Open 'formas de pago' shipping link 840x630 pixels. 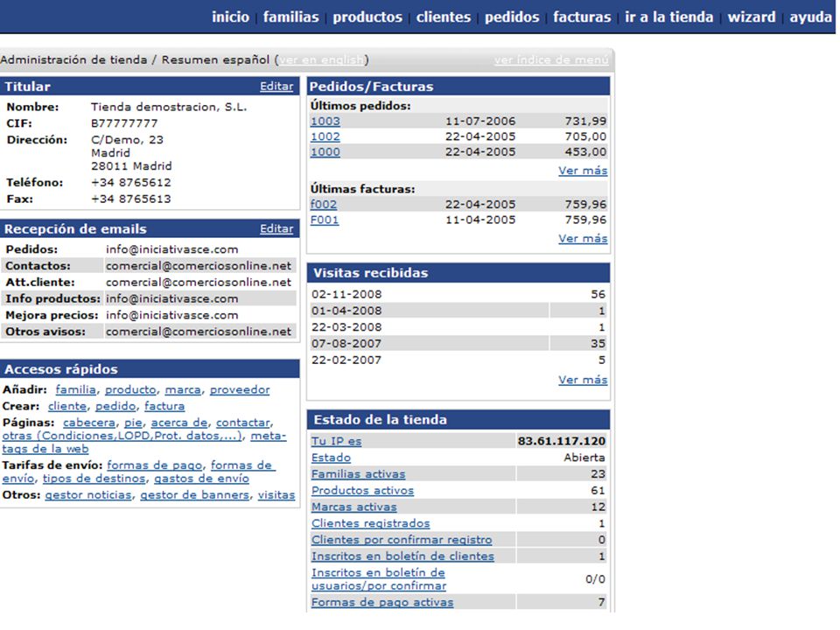pyautogui.click(x=154, y=465)
